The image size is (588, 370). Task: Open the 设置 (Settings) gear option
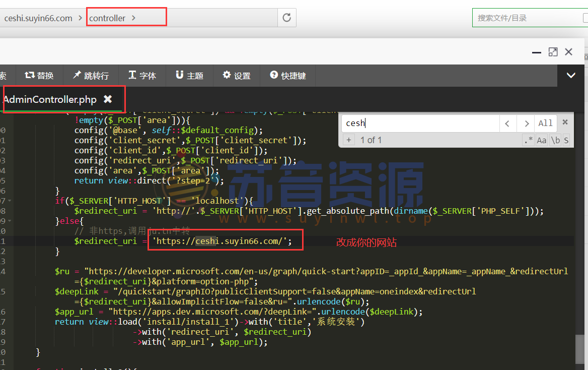237,76
